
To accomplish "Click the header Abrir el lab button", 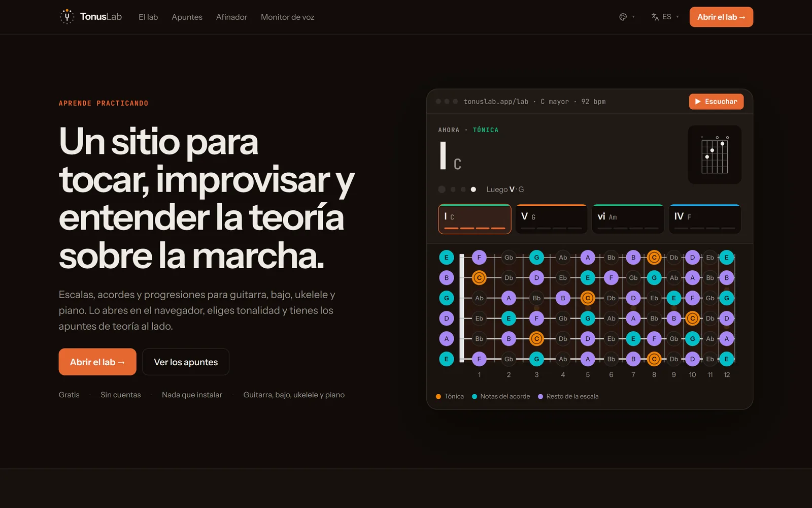I will [x=721, y=17].
